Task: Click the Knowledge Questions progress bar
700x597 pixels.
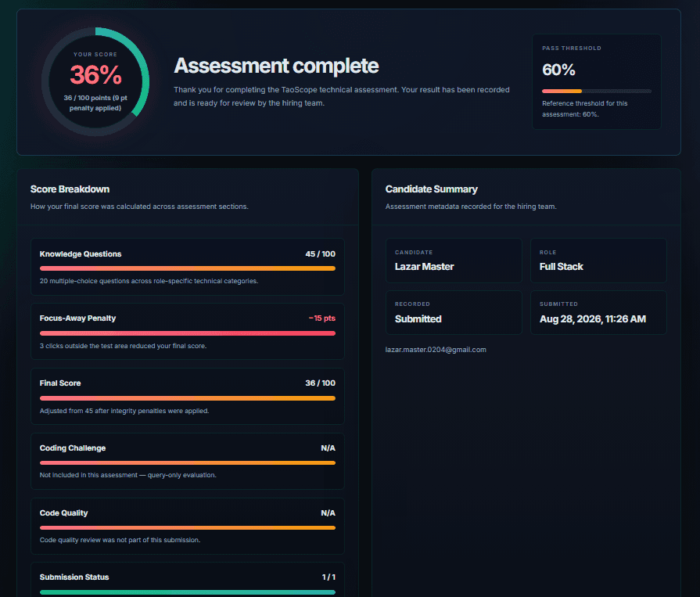Action: [188, 268]
